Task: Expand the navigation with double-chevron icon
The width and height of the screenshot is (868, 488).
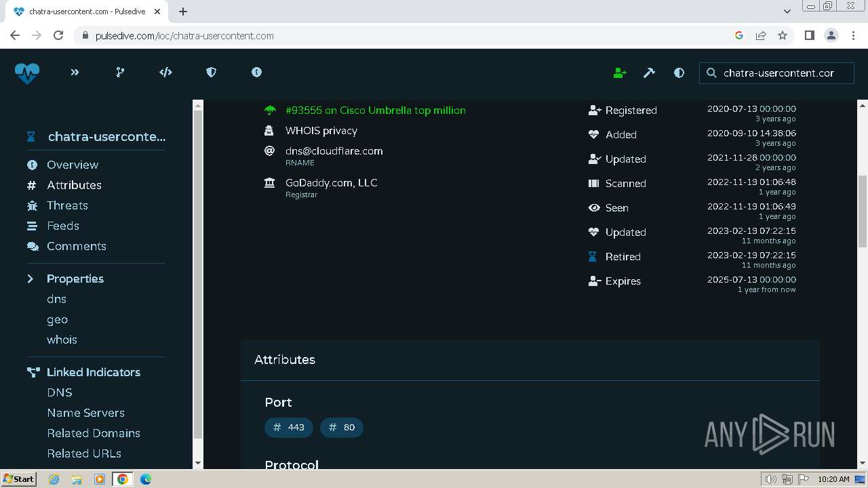Action: 75,73
